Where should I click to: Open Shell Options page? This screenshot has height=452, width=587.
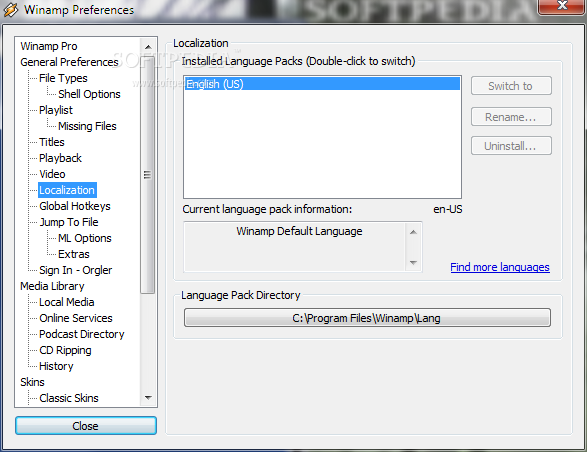(89, 94)
